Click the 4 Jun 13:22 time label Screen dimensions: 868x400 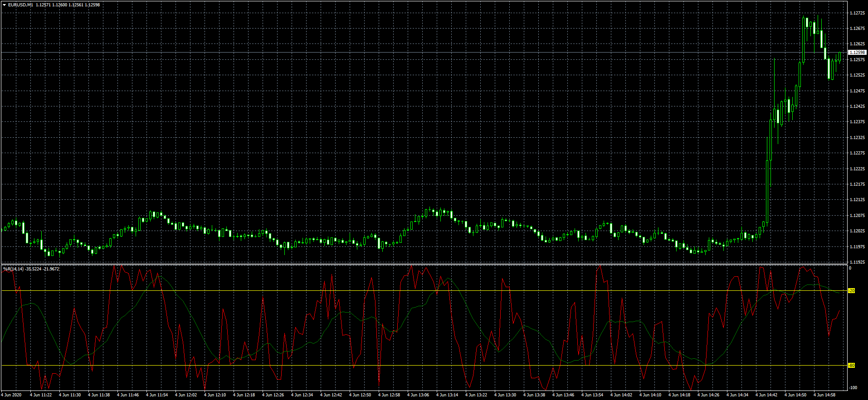tap(476, 395)
